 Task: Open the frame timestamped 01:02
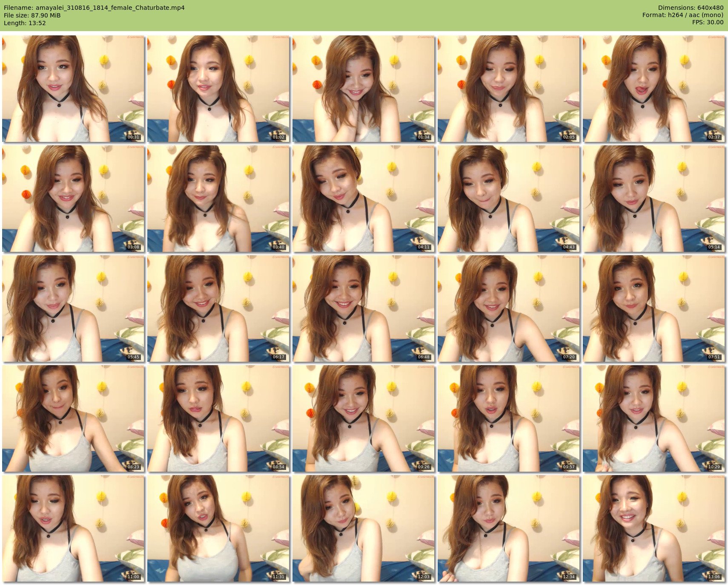[218, 89]
